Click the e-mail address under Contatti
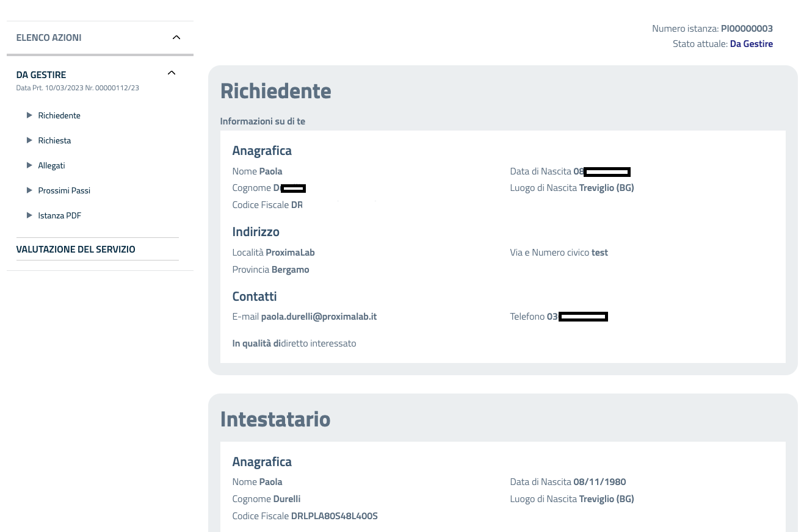The height and width of the screenshot is (532, 804). [x=319, y=317]
